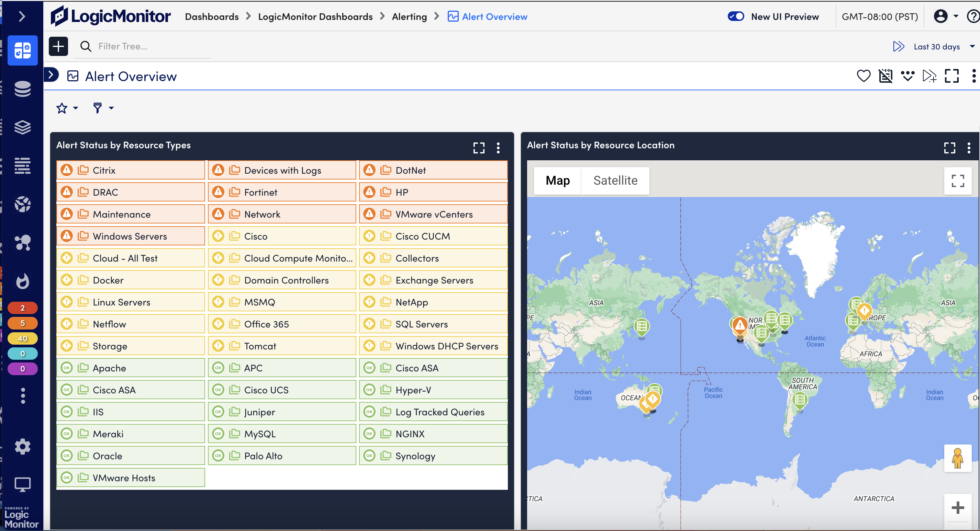The height and width of the screenshot is (531, 980).
Task: Add dashboard to favorites with heart icon
Action: [863, 76]
